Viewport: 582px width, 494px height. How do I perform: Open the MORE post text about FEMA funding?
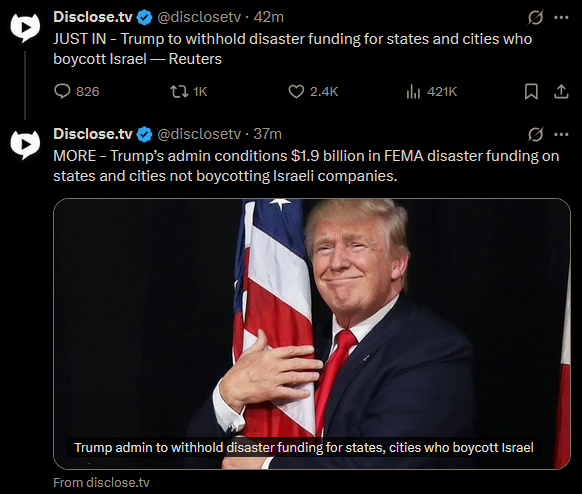click(306, 166)
